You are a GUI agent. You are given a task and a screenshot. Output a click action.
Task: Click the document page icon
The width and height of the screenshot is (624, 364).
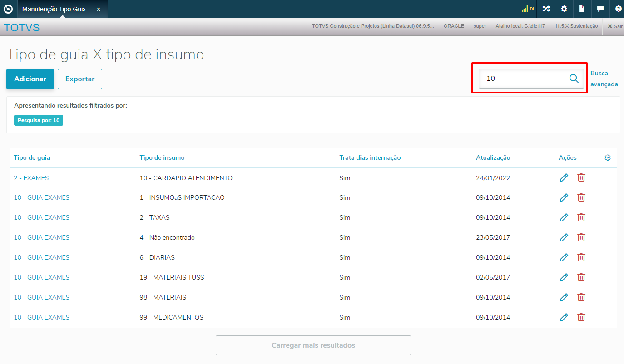click(582, 9)
